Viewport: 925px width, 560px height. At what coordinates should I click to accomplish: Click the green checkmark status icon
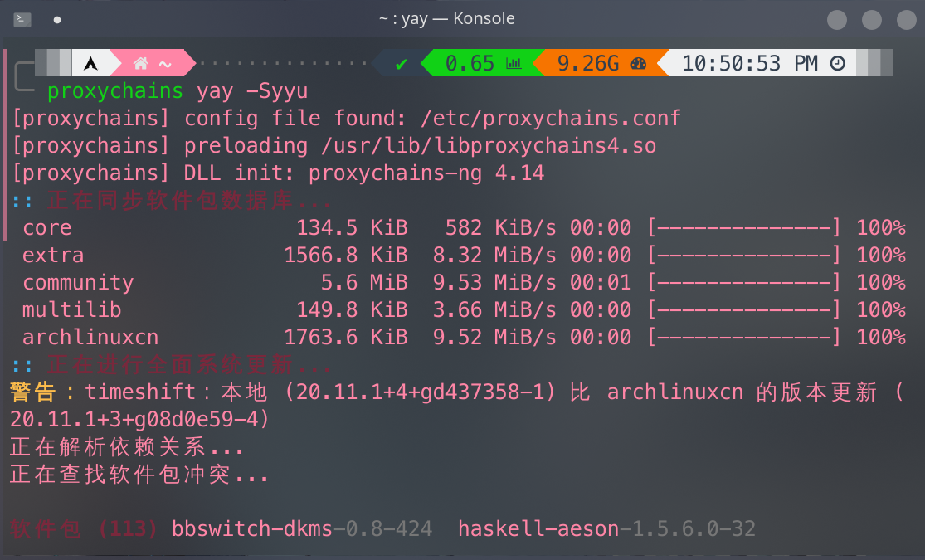[402, 63]
